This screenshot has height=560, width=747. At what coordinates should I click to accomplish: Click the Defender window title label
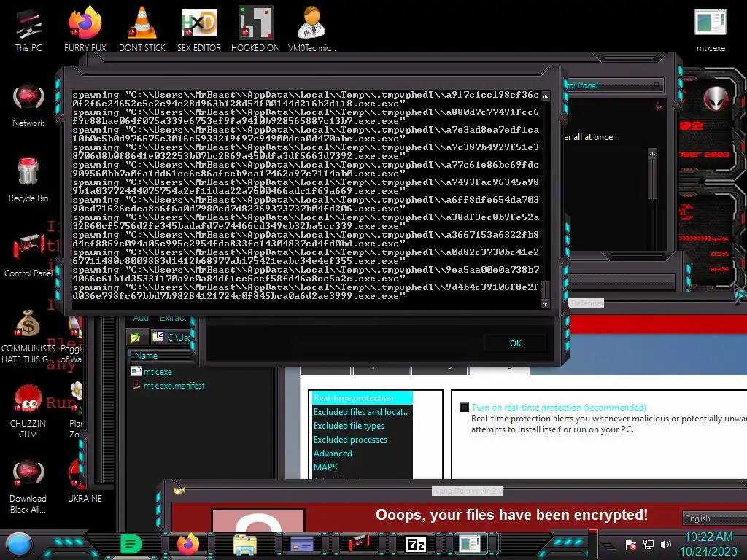(x=586, y=303)
